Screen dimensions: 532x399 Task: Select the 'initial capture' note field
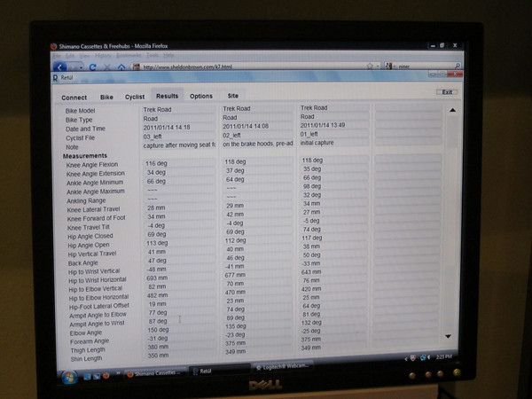(x=334, y=143)
